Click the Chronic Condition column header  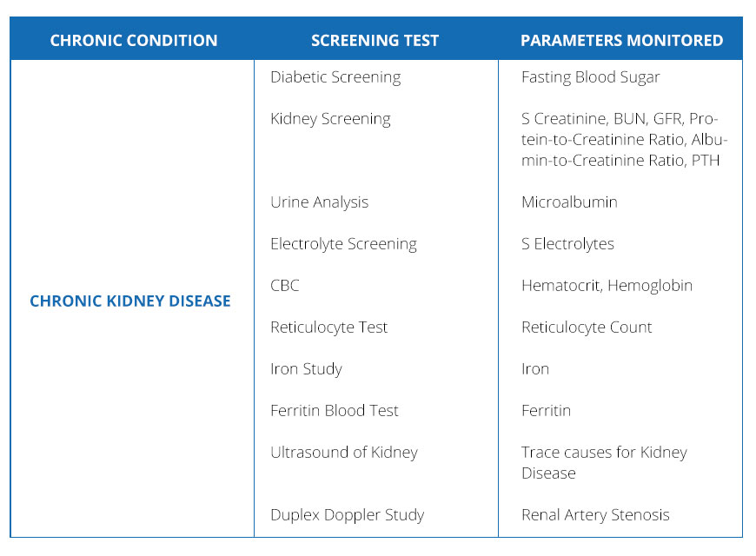point(133,40)
